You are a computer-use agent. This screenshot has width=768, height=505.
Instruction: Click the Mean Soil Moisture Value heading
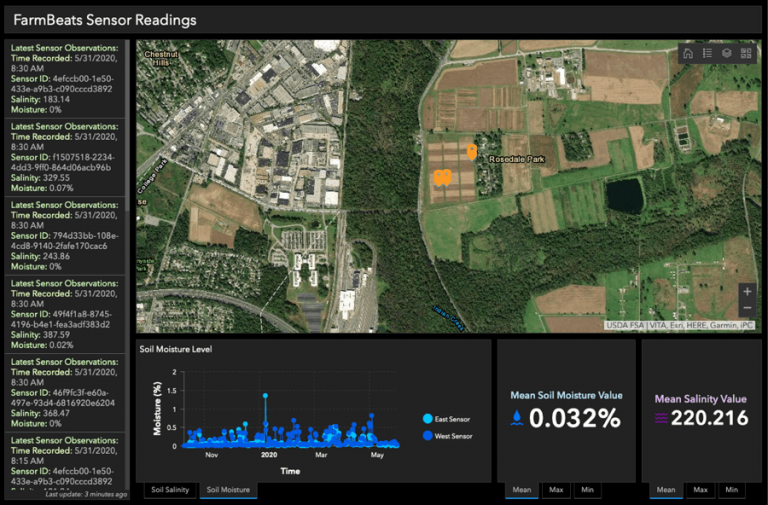pyautogui.click(x=567, y=395)
